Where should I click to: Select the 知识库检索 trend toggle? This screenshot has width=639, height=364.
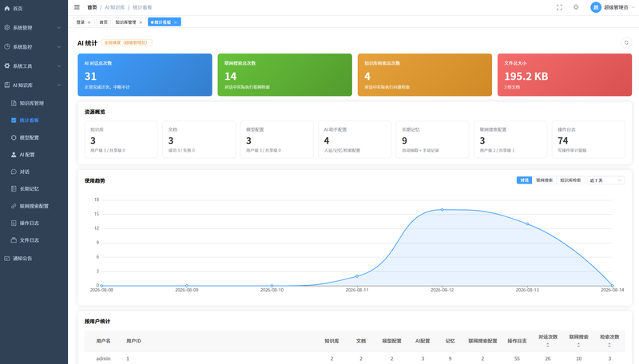[570, 180]
